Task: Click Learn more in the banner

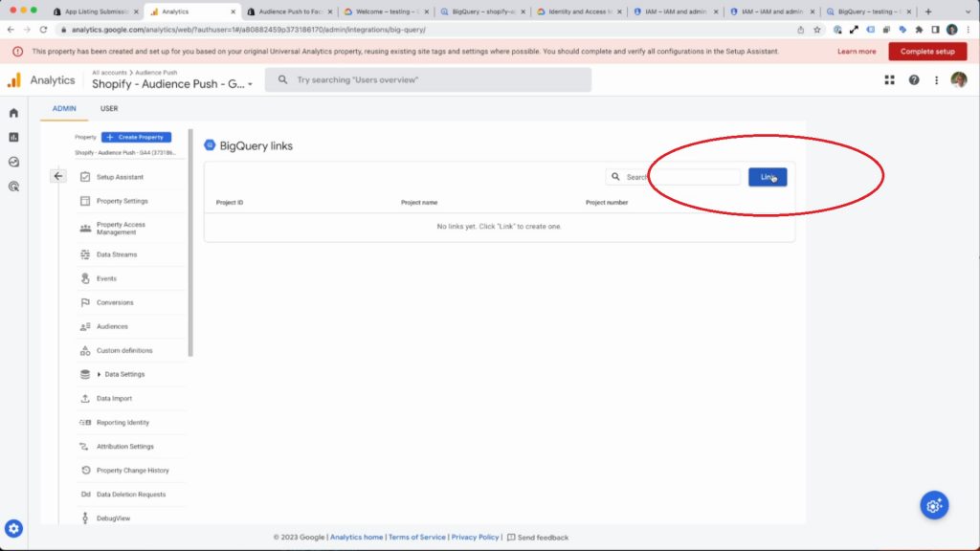Action: coord(857,52)
